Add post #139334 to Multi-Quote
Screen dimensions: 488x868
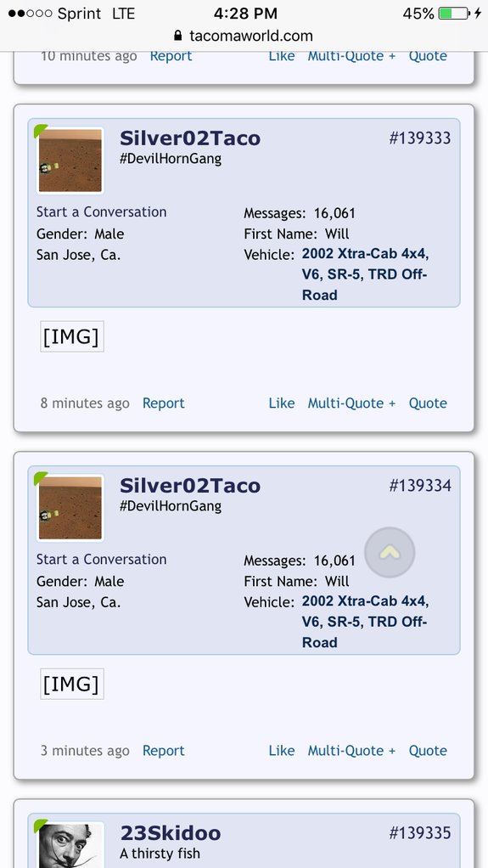tap(352, 751)
